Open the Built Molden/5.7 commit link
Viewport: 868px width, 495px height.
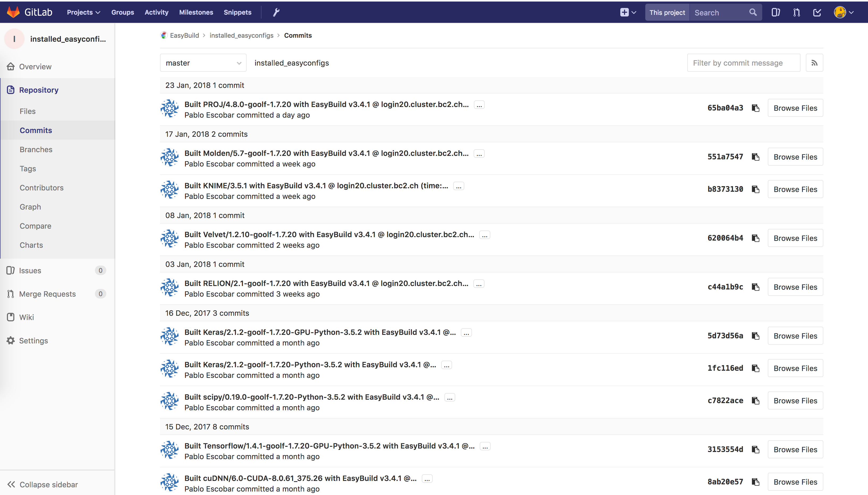326,153
